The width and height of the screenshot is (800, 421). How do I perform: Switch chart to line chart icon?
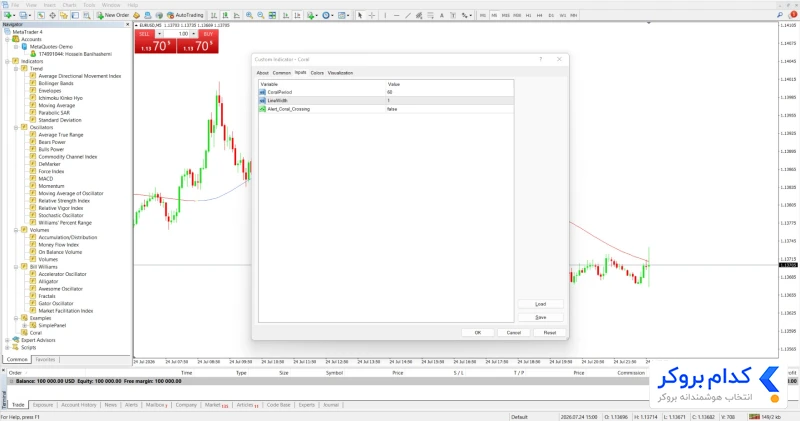pyautogui.click(x=237, y=15)
